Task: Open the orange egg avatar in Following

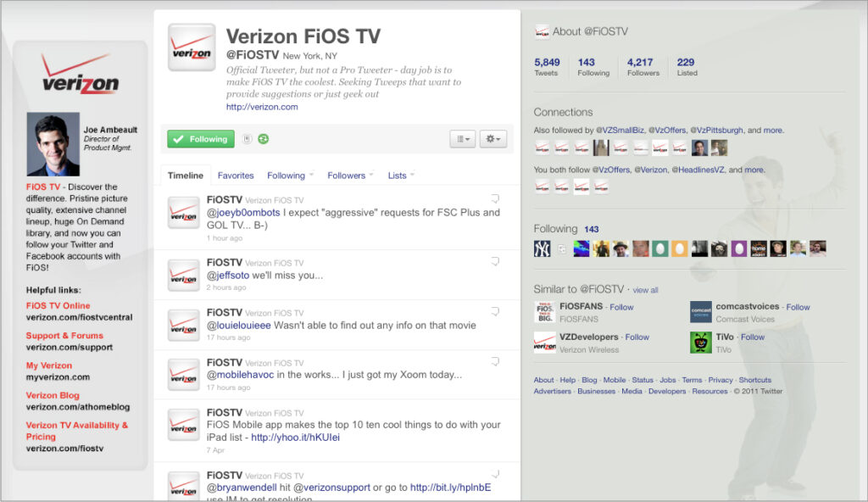Action: pos(680,248)
